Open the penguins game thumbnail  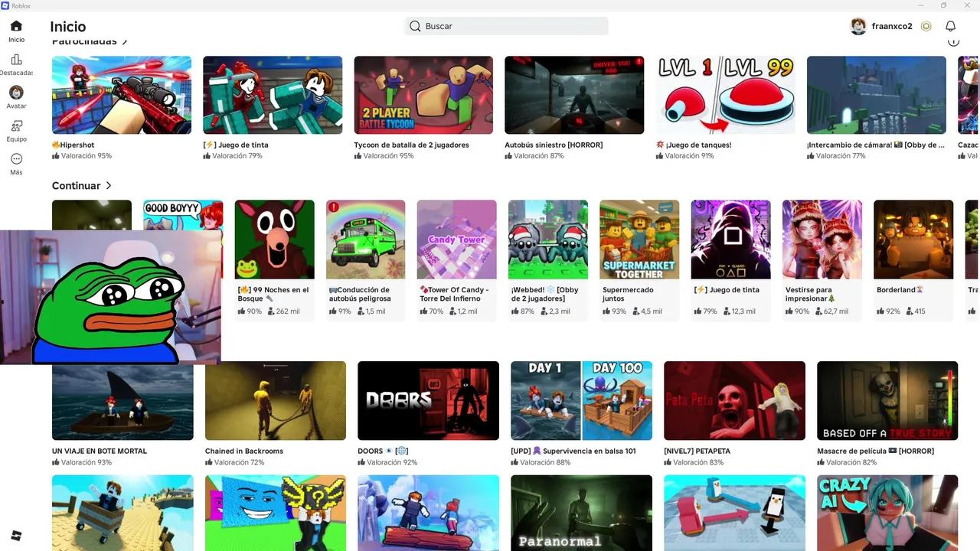(x=735, y=513)
